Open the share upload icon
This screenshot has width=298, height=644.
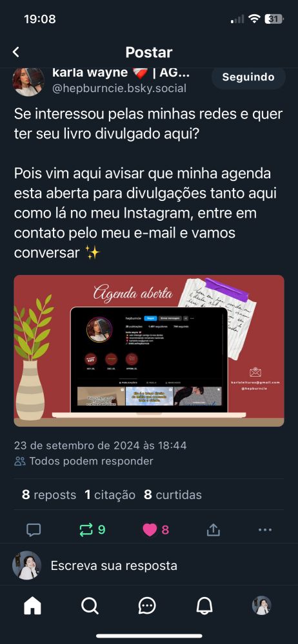pyautogui.click(x=214, y=530)
